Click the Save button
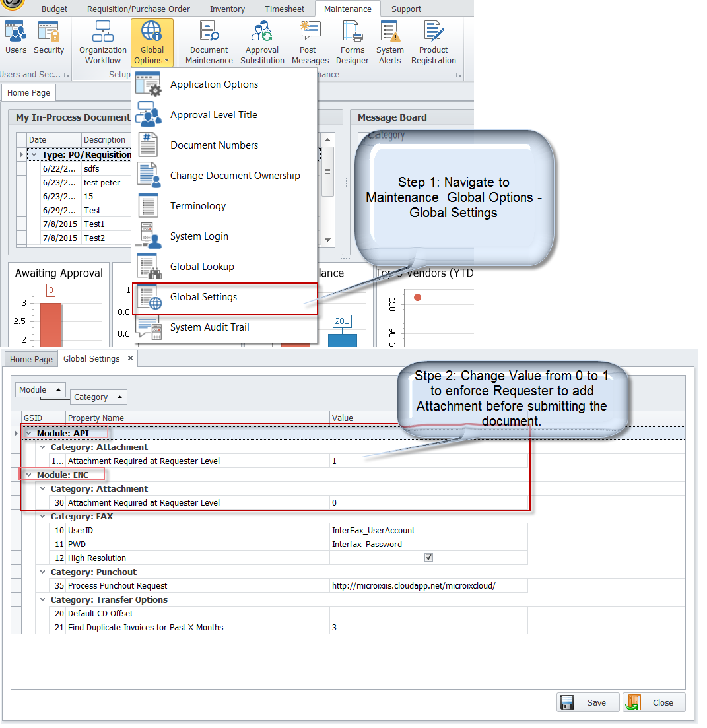 (588, 702)
